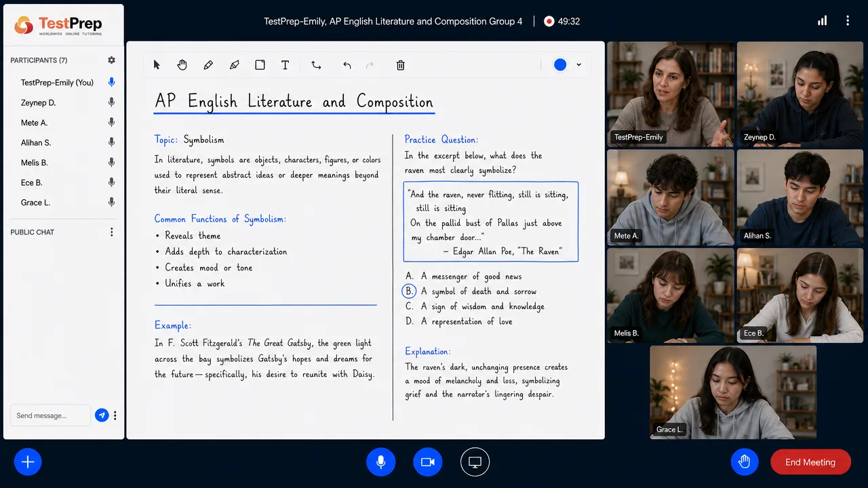
Task: Click the blue color swatch
Action: coord(560,65)
